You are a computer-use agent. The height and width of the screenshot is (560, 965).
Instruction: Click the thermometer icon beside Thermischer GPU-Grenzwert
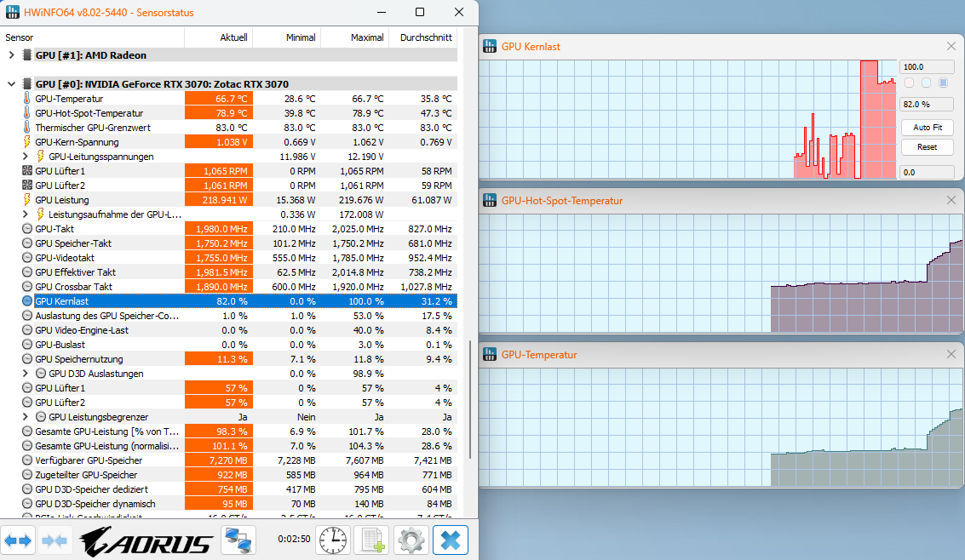26,128
